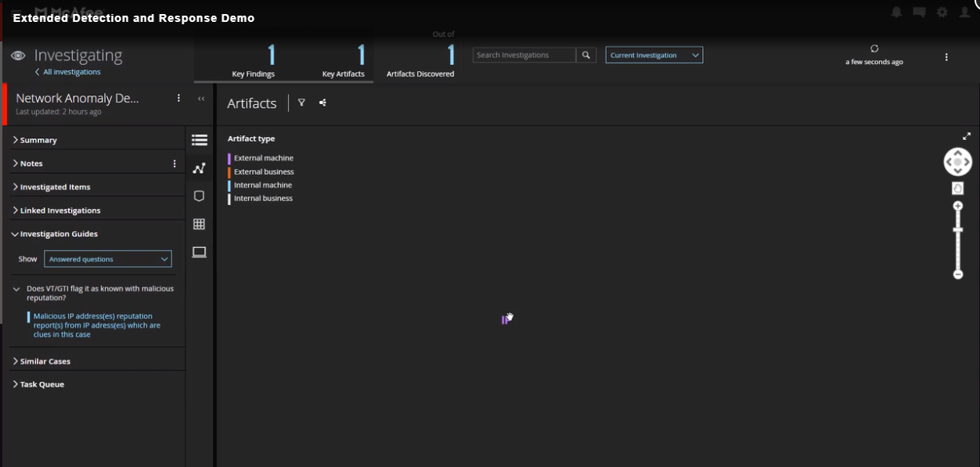Click the External business legend entry
The width and height of the screenshot is (980, 467).
[x=261, y=172]
